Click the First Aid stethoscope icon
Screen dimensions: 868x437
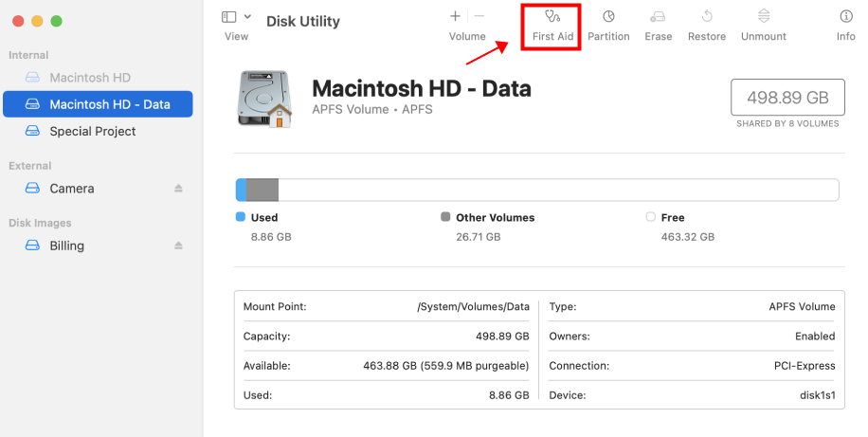pyautogui.click(x=552, y=17)
